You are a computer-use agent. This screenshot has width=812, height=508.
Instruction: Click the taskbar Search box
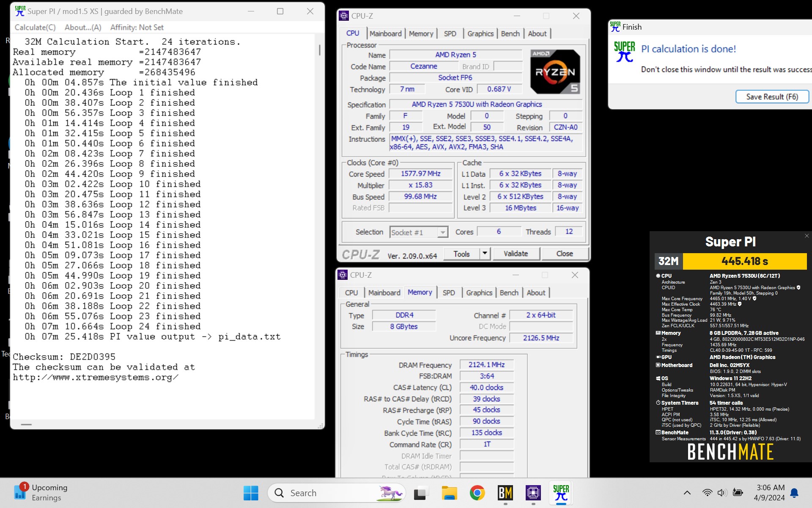pyautogui.click(x=337, y=493)
